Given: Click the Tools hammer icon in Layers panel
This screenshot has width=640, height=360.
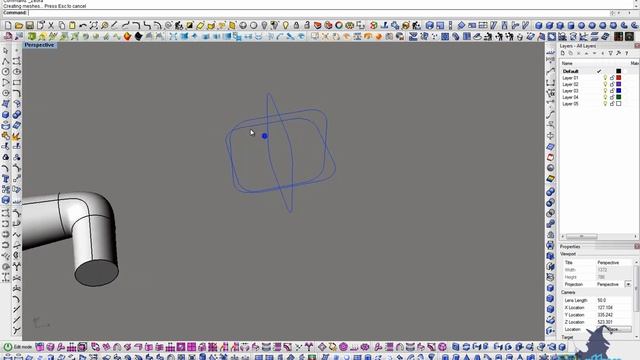Looking at the screenshot, I should 618,53.
